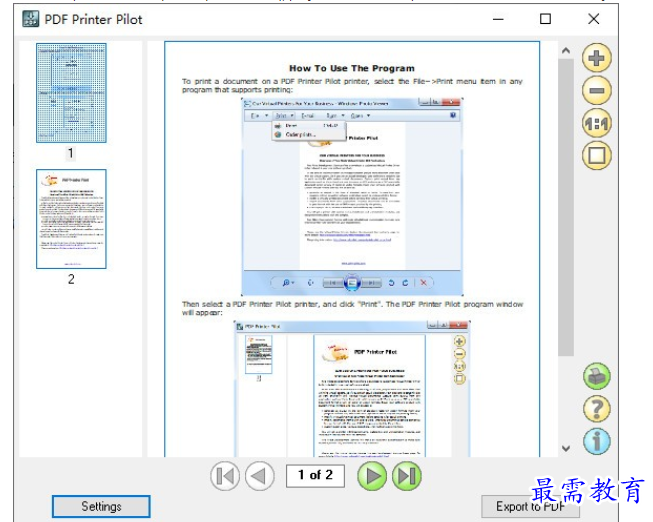Go to the first page

click(225, 476)
